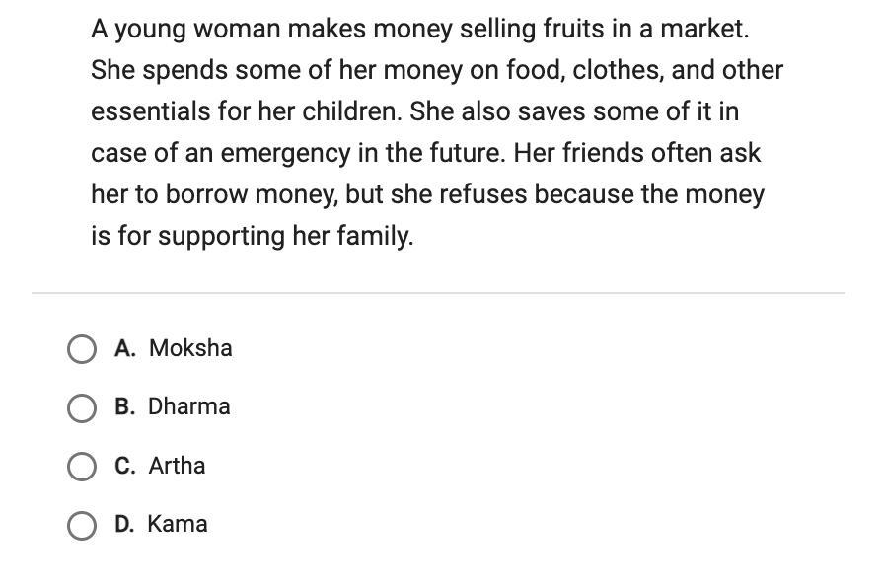Click the "Dharma" answer text

pos(189,406)
